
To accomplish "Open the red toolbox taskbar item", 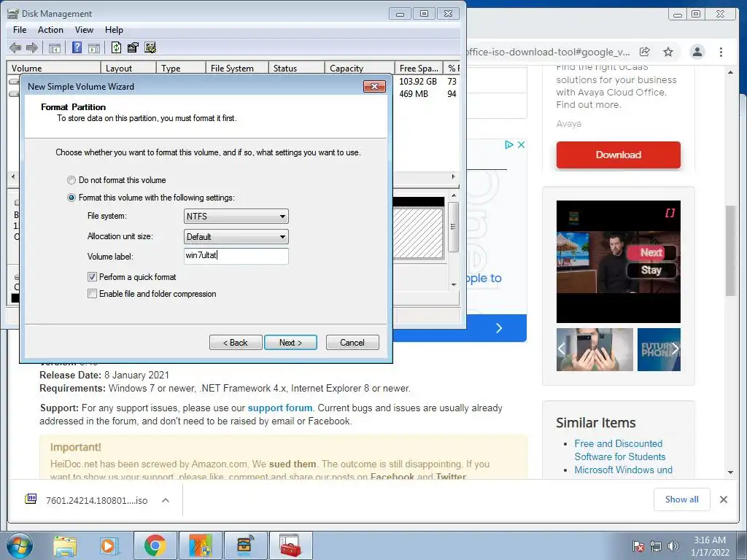I will (290, 545).
